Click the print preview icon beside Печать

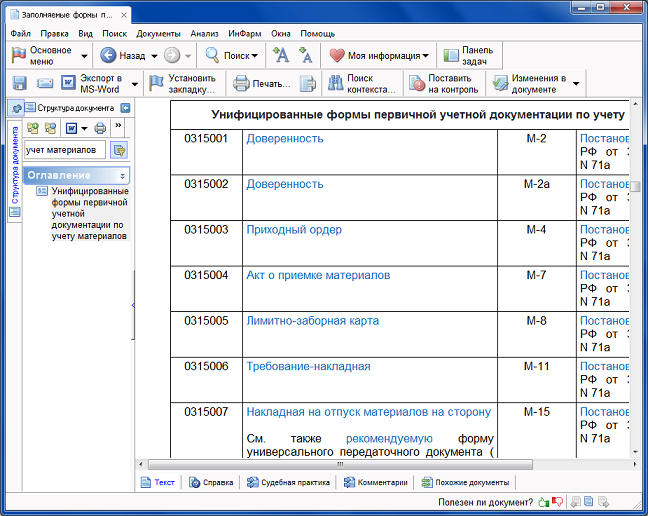[x=308, y=84]
